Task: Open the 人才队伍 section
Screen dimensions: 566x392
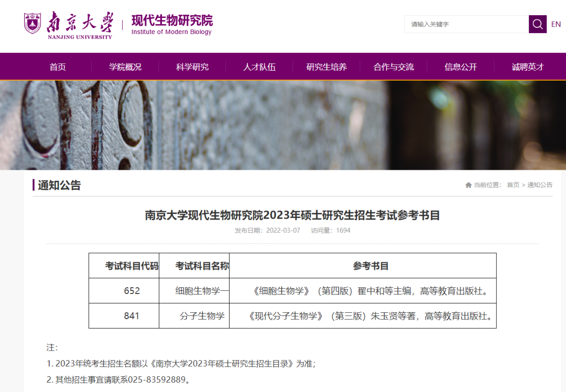Action: (x=258, y=67)
